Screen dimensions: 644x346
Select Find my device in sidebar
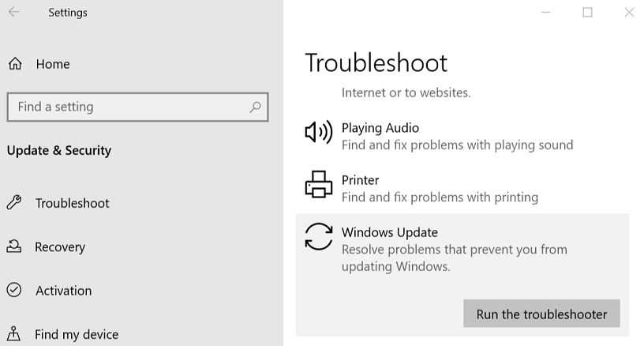[x=77, y=334]
